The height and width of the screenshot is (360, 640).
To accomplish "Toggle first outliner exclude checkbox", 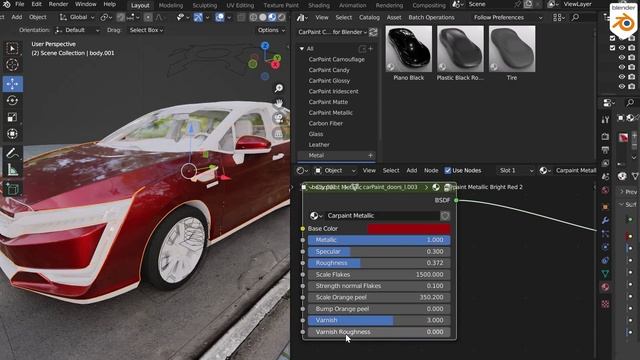I will click(x=612, y=38).
